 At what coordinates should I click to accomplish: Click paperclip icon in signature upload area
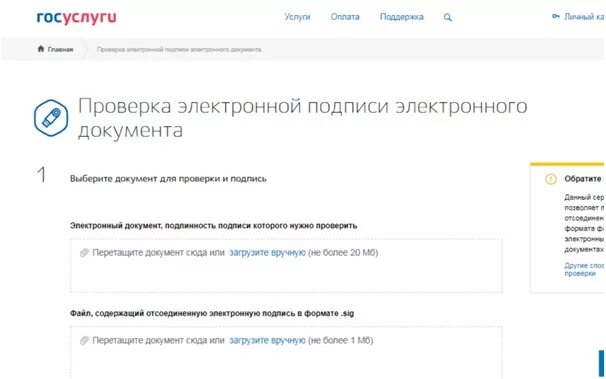point(84,340)
